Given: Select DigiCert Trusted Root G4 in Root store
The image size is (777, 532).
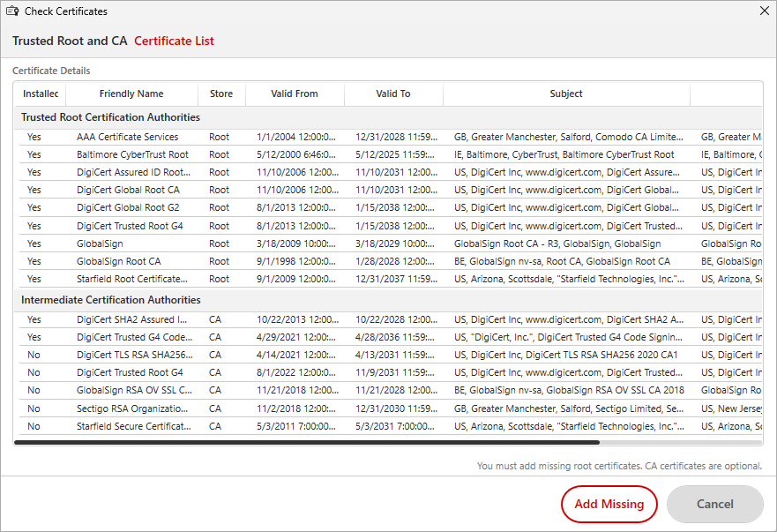Looking at the screenshot, I should pos(391,226).
